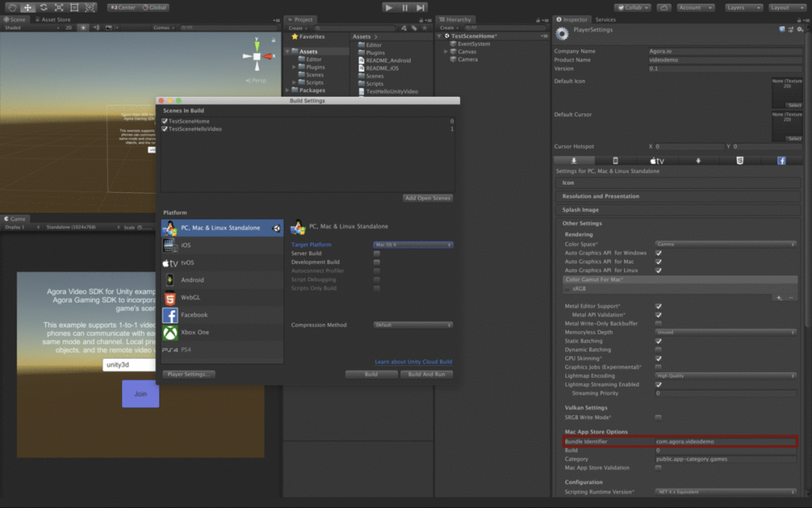This screenshot has width=812, height=508.
Task: Select the WebGL HTML5 settings tab icon
Action: (x=740, y=160)
